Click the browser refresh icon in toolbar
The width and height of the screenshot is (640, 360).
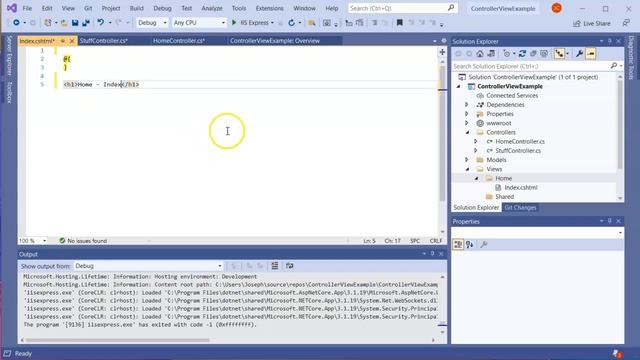click(x=291, y=23)
